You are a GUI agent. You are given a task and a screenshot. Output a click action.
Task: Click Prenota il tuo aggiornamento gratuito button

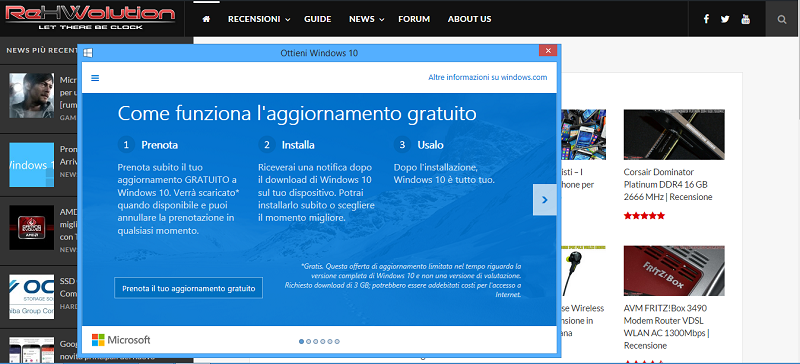coord(188,288)
